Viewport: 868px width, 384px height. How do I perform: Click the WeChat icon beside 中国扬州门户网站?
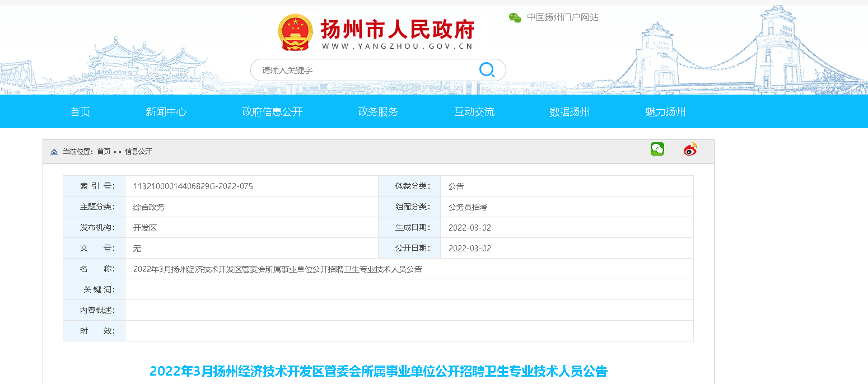coord(515,17)
